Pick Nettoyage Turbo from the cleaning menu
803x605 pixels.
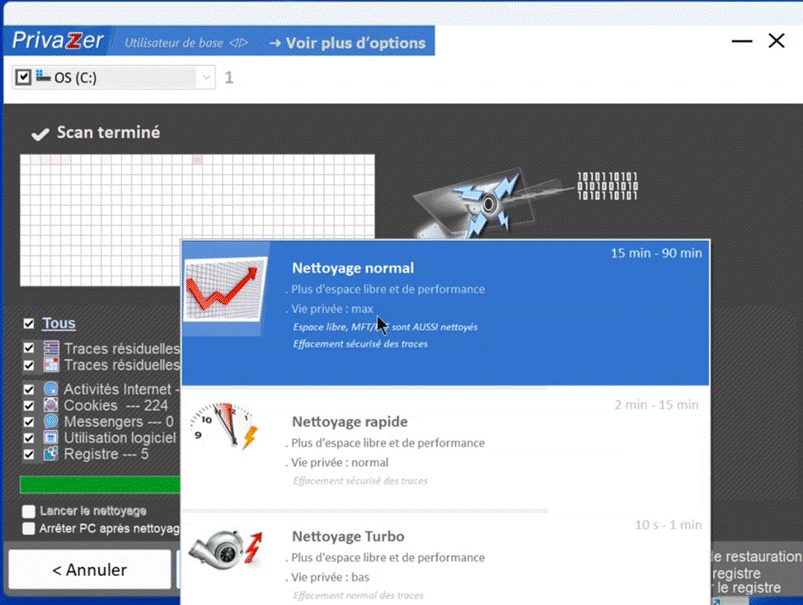445,558
